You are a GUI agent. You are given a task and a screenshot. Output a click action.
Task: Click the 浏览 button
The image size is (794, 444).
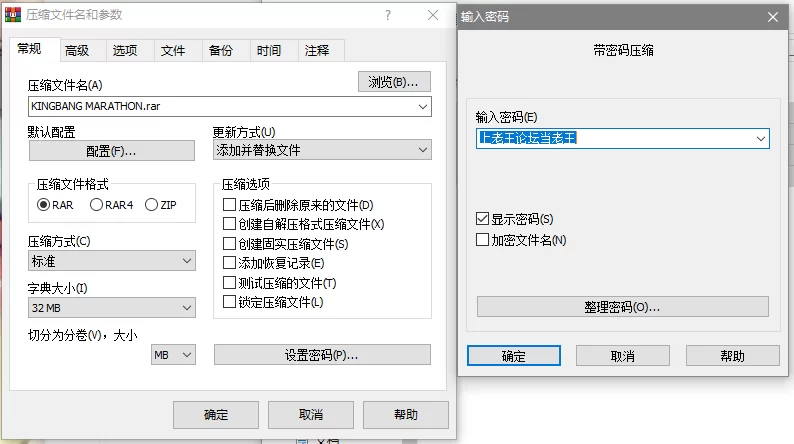(x=393, y=82)
